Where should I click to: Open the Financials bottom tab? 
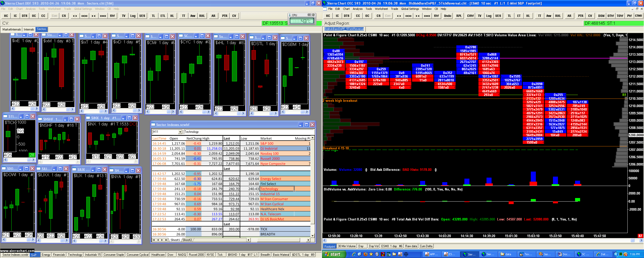click(59, 255)
